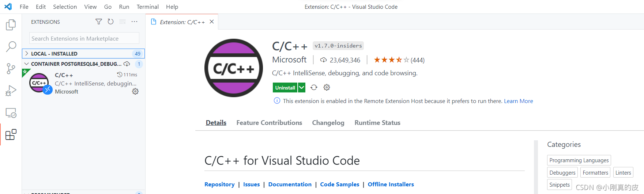This screenshot has height=194, width=644.
Task: Click the green Uninstall button
Action: coord(285,87)
